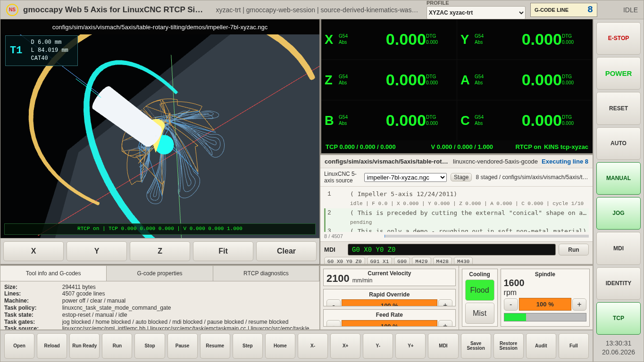Click Open in the bottom toolbar
This screenshot has width=644, height=362.
pos(19,346)
